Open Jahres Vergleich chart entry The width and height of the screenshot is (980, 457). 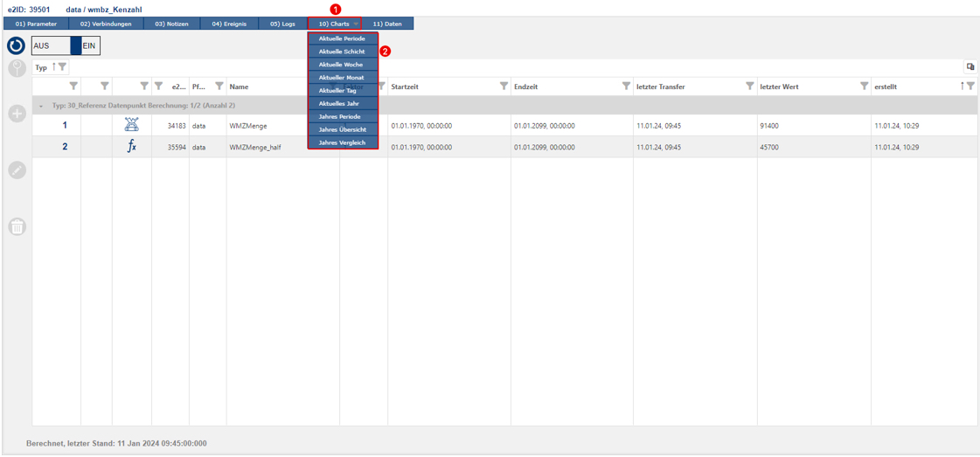343,143
